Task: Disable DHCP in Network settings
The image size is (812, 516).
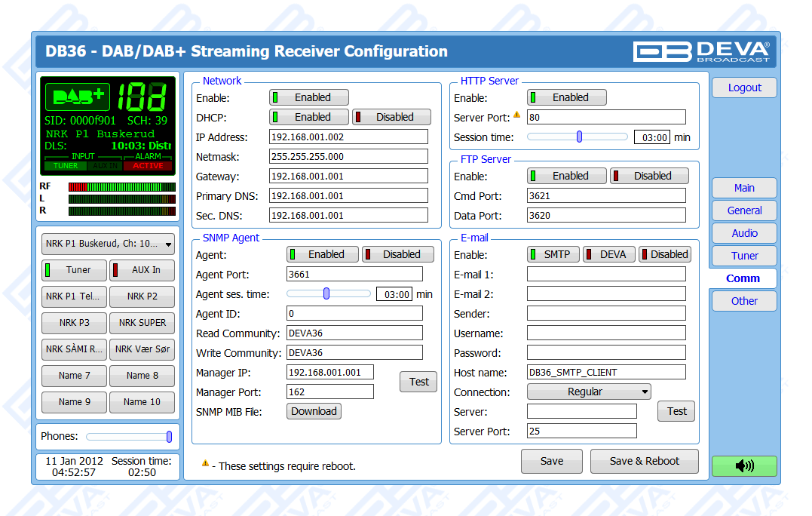Action: [x=391, y=117]
